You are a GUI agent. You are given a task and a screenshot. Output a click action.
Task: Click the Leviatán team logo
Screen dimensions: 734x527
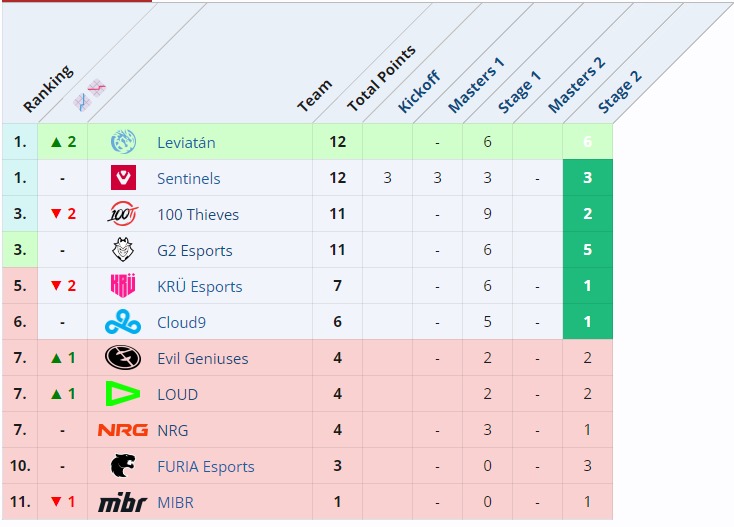[123, 142]
